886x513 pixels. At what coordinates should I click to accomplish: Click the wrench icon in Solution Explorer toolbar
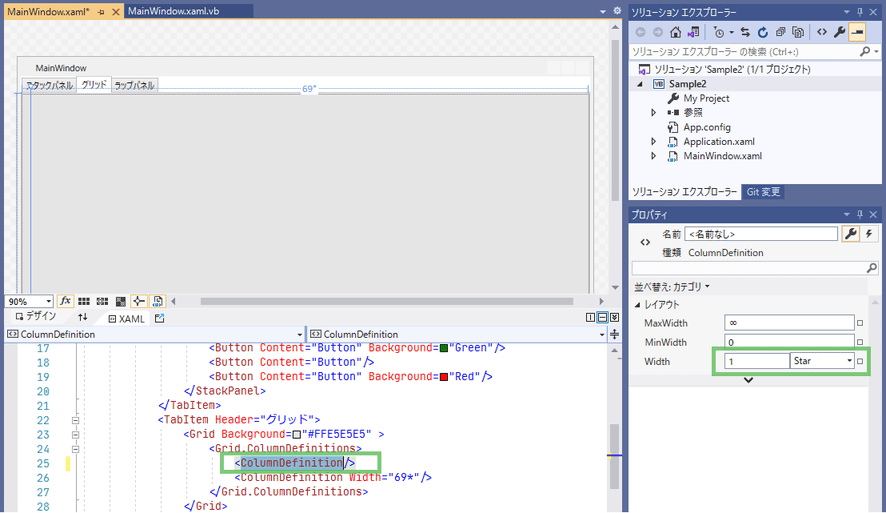[839, 31]
